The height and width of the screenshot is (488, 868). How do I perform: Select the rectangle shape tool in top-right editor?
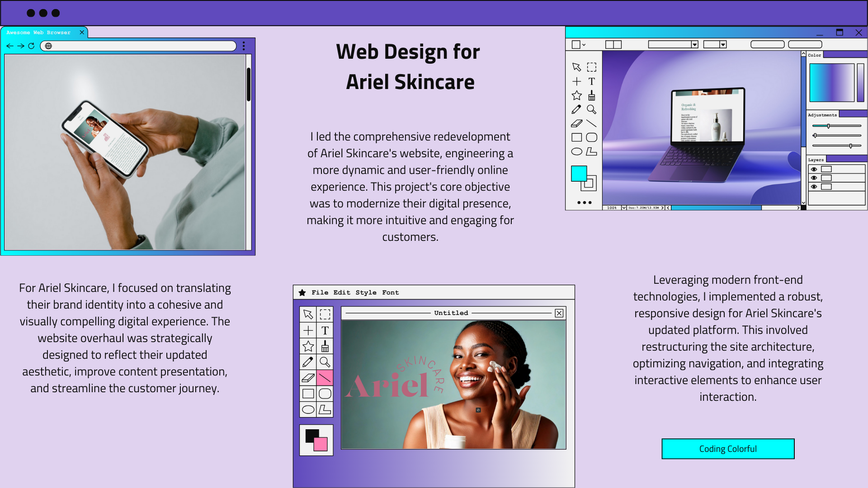(576, 137)
